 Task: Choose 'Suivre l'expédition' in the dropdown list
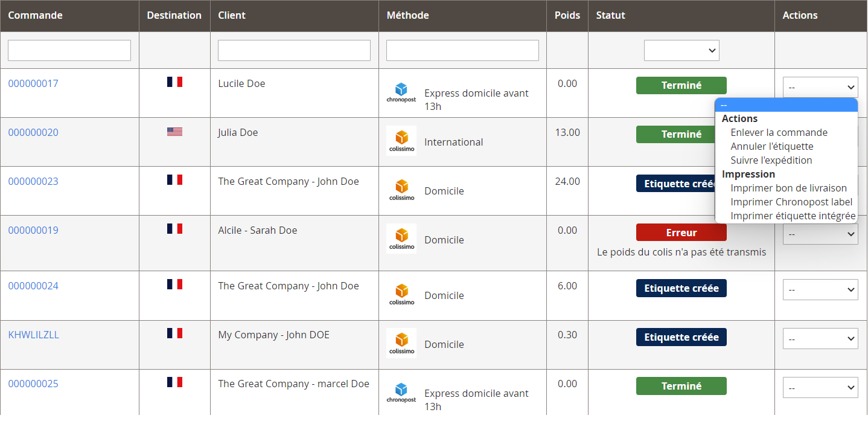tap(771, 160)
